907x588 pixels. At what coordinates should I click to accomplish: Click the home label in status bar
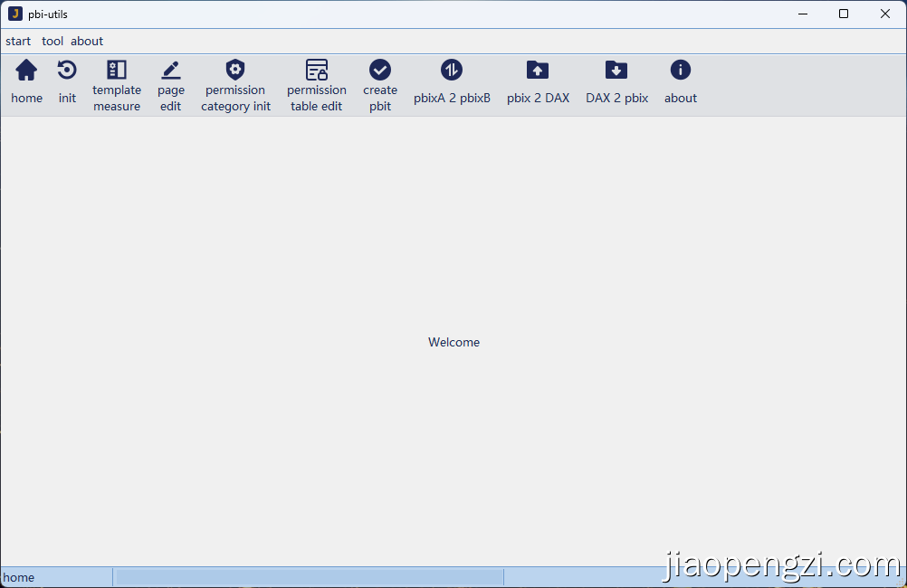click(x=19, y=578)
